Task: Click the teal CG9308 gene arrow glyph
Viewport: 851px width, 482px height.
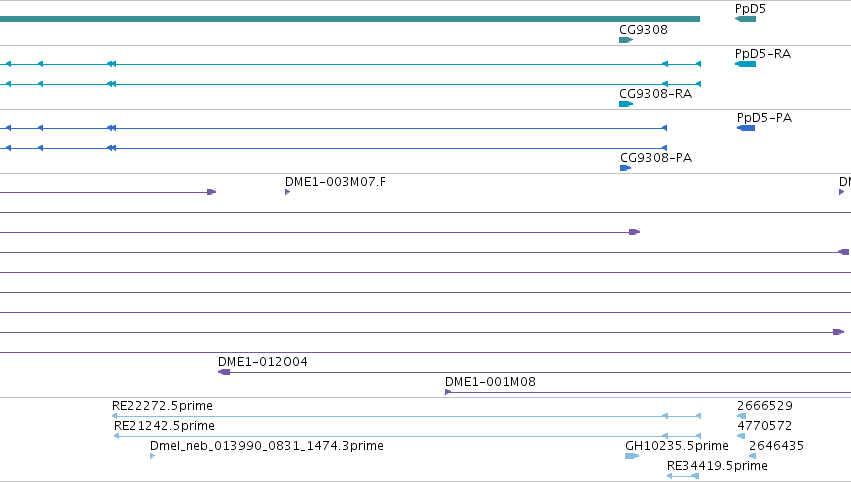Action: [626, 40]
